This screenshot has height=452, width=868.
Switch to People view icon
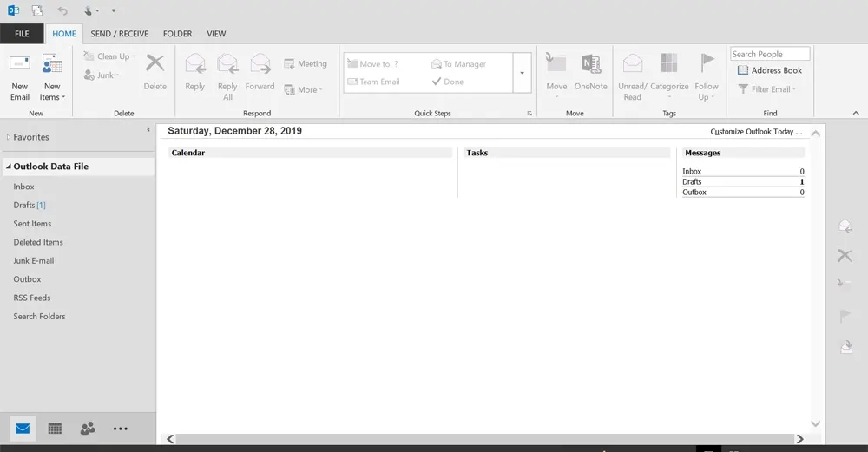point(88,429)
